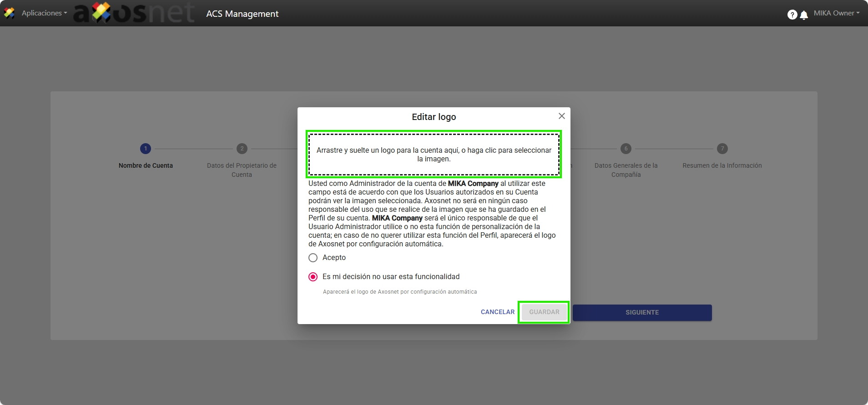Select the Acepto radio option

(x=313, y=258)
